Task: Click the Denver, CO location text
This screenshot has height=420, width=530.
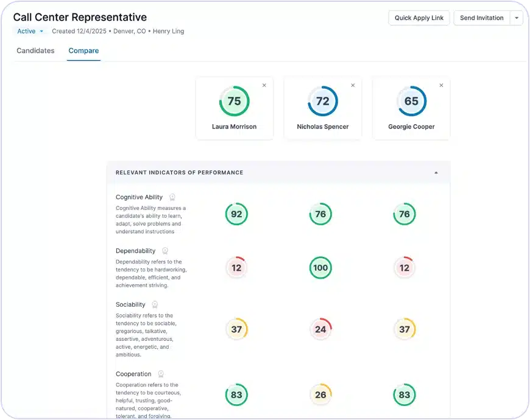Action: pyautogui.click(x=130, y=31)
